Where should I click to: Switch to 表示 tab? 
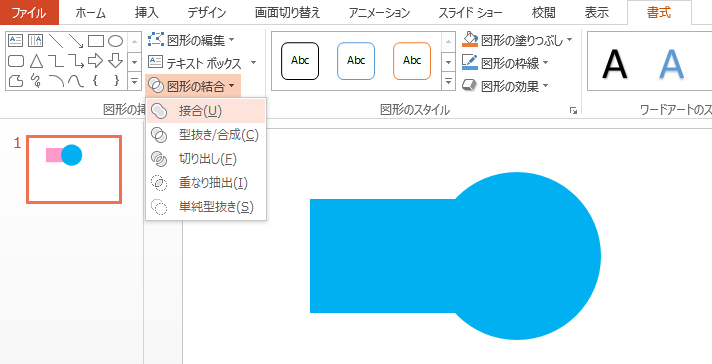(x=597, y=13)
